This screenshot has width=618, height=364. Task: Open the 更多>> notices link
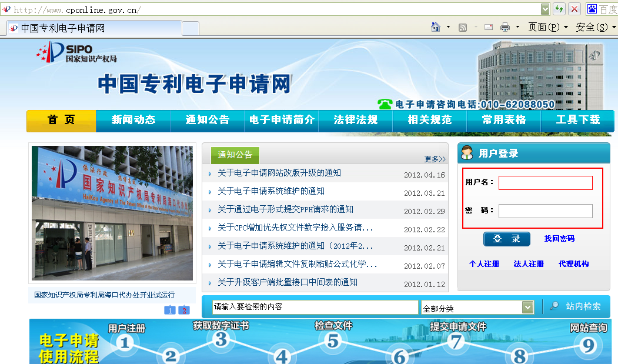click(435, 159)
